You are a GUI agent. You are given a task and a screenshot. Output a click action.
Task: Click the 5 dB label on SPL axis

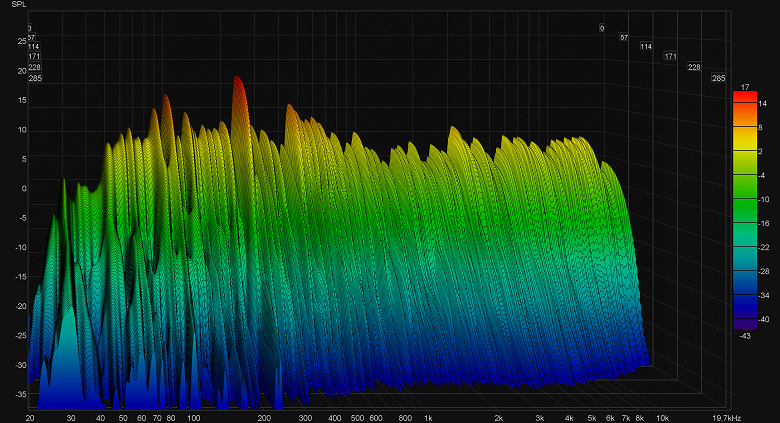(24, 159)
